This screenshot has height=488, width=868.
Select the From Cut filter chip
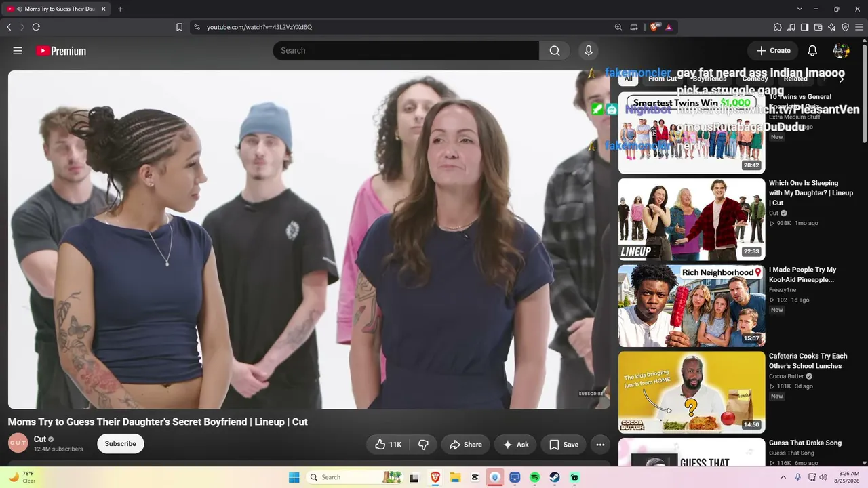(663, 79)
